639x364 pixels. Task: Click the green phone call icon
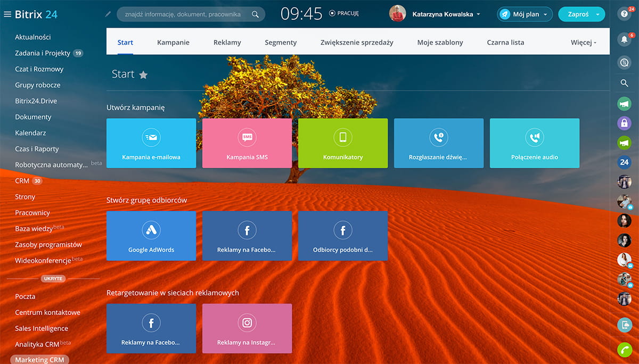click(624, 350)
